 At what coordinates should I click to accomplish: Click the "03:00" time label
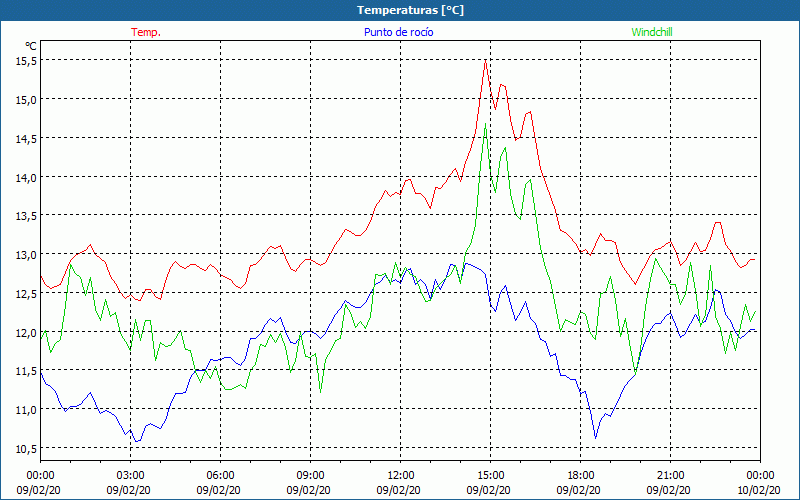point(131,476)
